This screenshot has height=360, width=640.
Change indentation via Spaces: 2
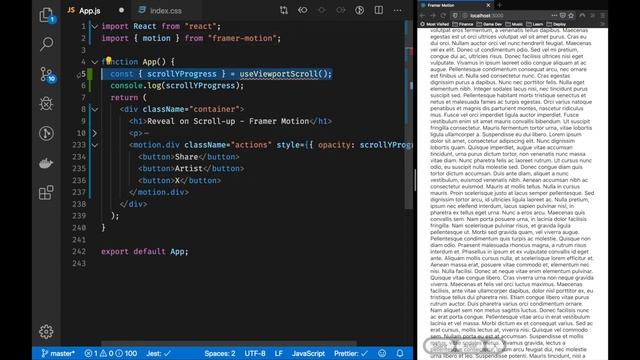[x=220, y=353]
